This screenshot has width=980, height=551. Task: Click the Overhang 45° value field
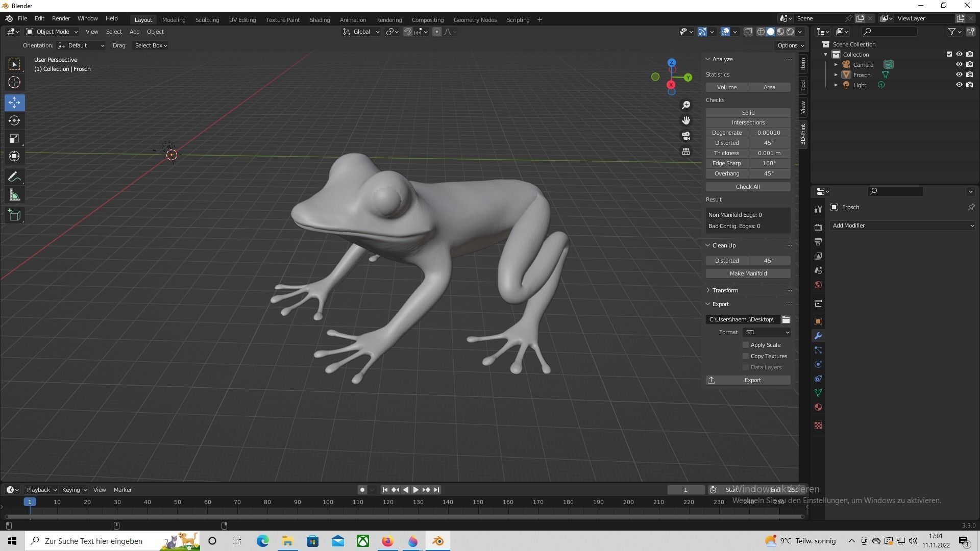pos(769,174)
